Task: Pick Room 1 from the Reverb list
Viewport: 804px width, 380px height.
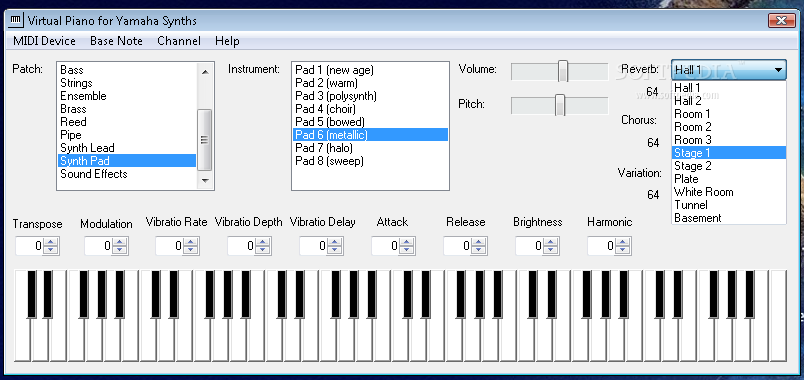Action: [x=729, y=114]
